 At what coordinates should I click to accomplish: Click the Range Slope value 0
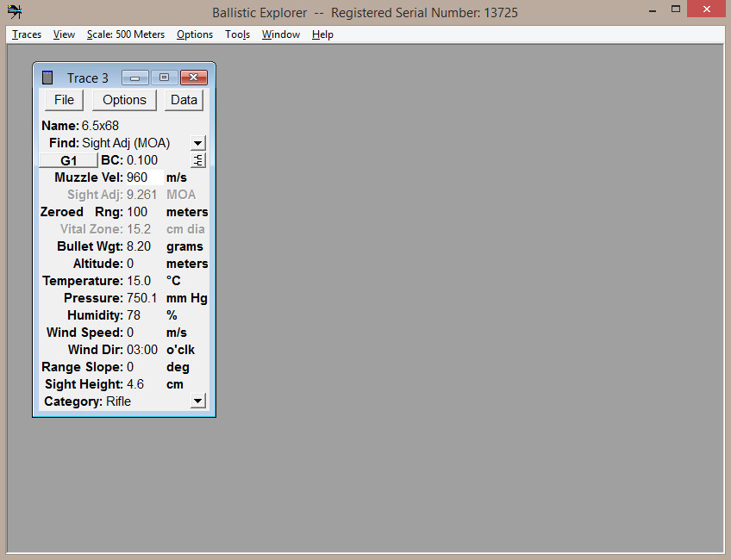130,367
